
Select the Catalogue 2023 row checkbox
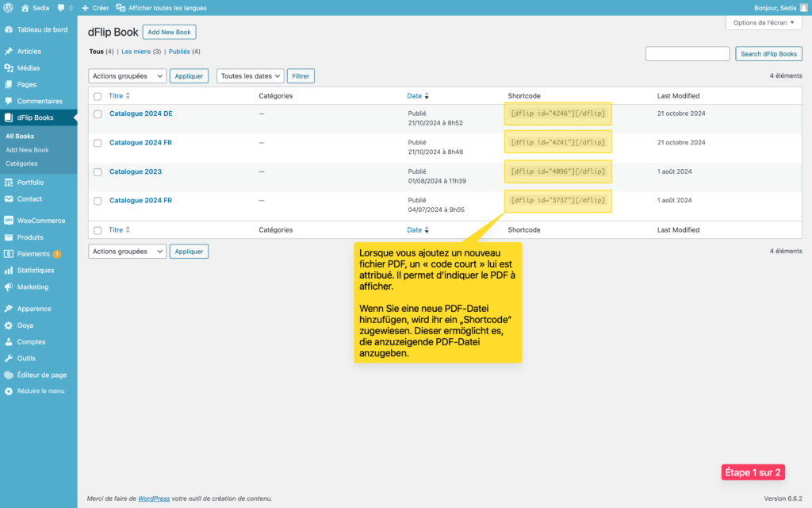98,172
